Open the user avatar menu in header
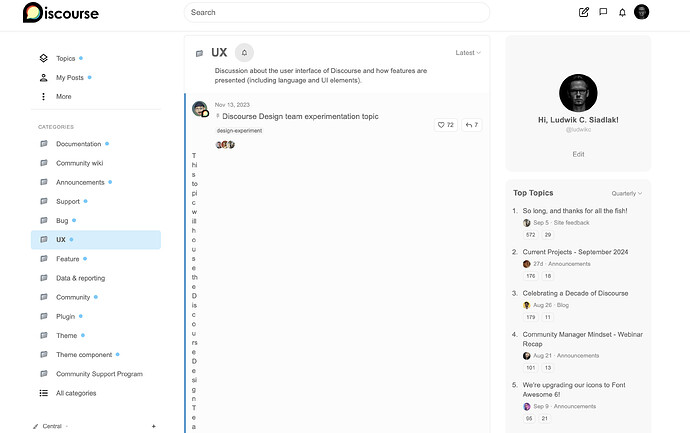The image size is (690, 433). point(641,12)
